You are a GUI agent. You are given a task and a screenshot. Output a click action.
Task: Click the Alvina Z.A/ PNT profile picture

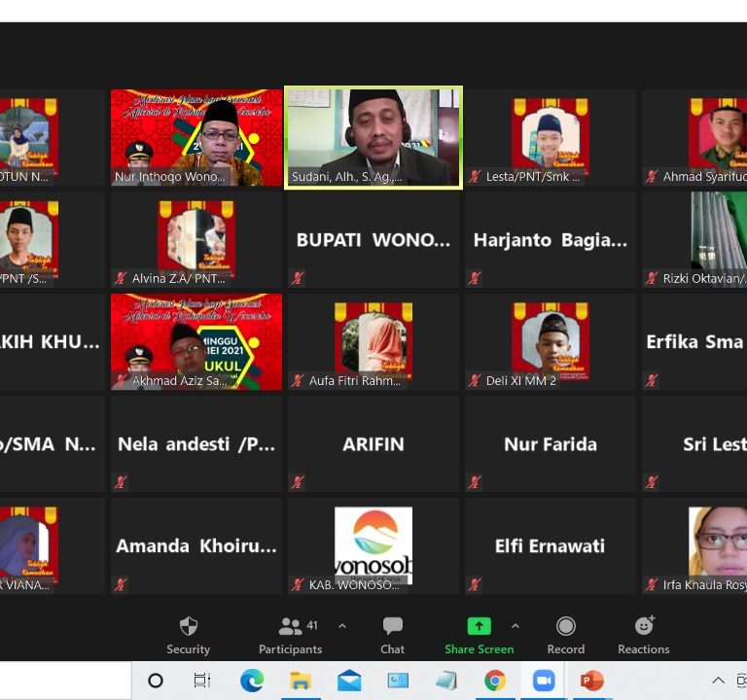point(196,237)
